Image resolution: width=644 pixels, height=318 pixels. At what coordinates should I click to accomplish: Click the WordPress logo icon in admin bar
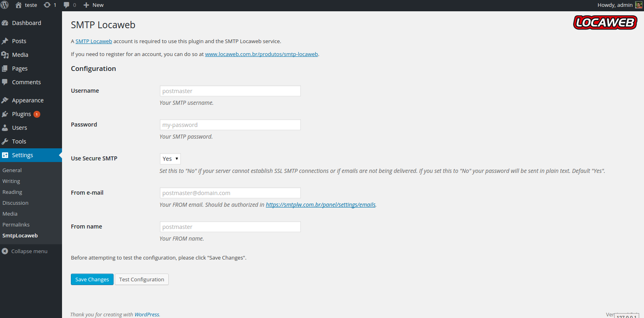[x=5, y=5]
